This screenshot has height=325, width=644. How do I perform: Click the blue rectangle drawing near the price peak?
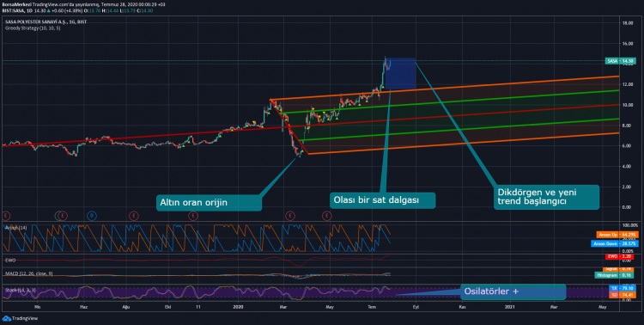click(400, 73)
